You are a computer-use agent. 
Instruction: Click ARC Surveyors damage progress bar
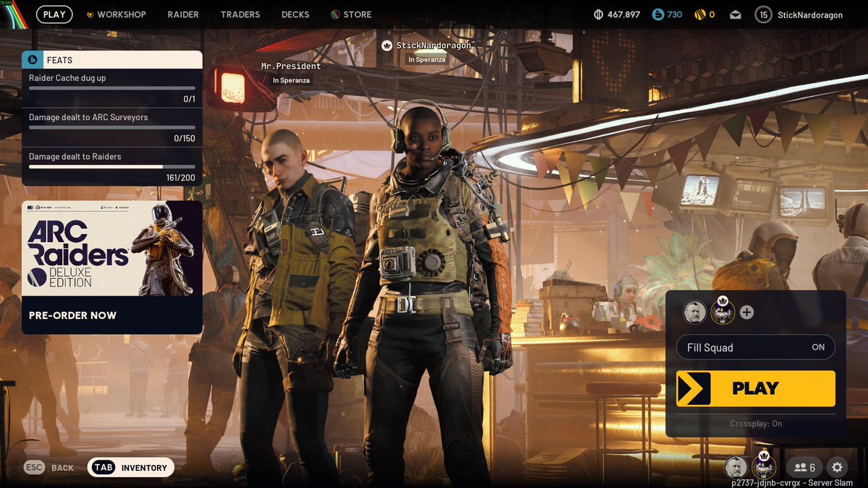click(112, 127)
